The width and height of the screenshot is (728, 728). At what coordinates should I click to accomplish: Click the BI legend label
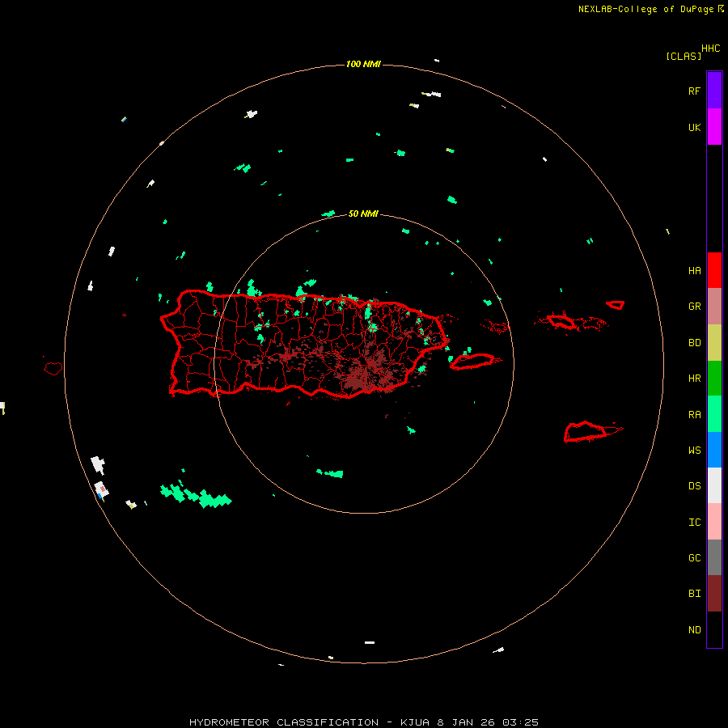(694, 594)
